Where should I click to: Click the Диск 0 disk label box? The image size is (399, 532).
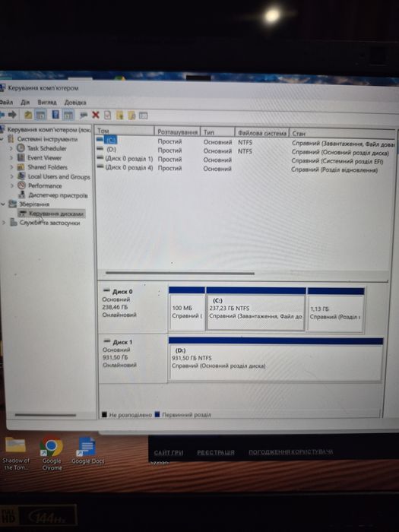(x=133, y=307)
